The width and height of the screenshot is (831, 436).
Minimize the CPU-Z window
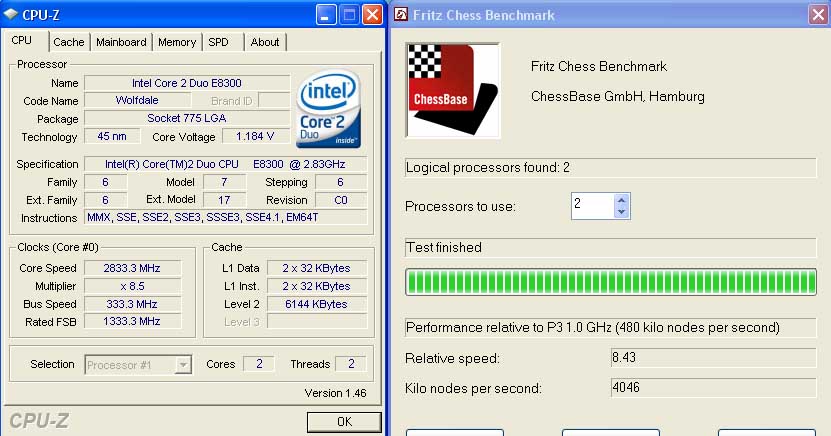[326, 15]
